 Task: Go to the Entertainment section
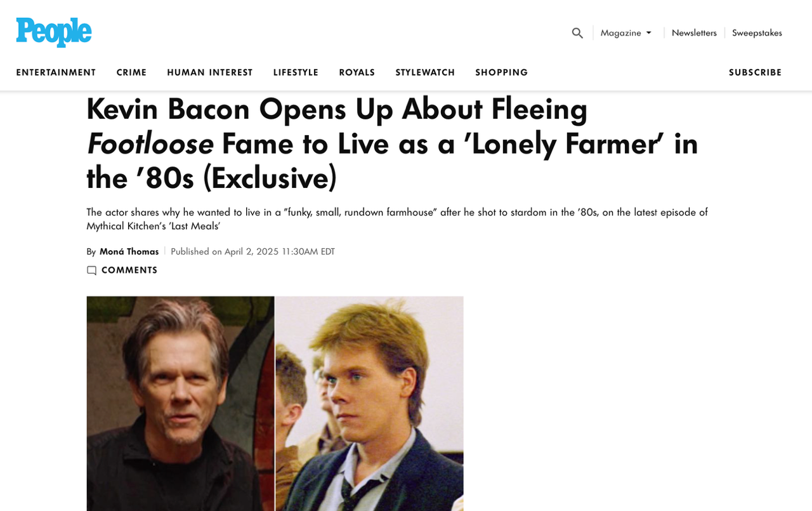[56, 72]
